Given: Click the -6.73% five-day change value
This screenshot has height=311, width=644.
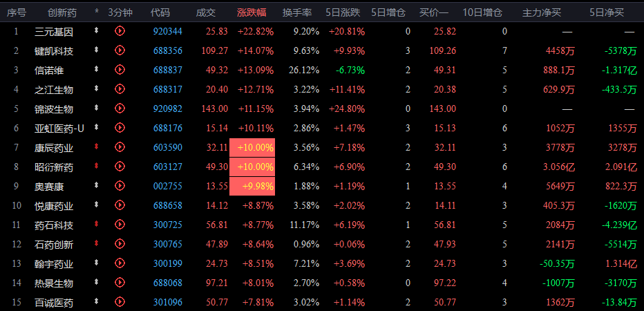Looking at the screenshot, I should pyautogui.click(x=350, y=70).
